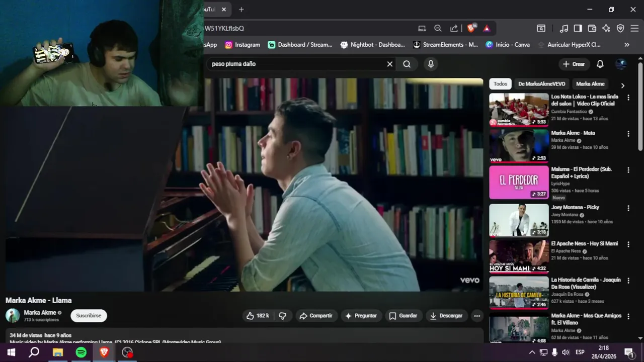Expand the hidden bookmarks chevron
Screen dimensions: 644x362
626,45
